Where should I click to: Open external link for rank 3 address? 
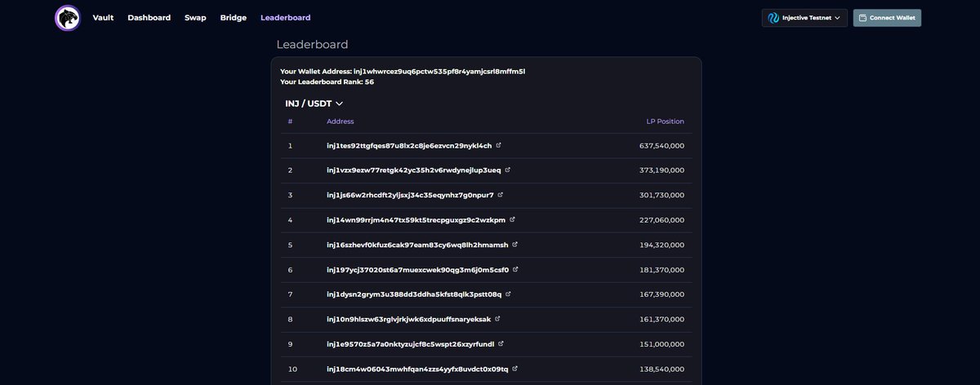tap(501, 195)
